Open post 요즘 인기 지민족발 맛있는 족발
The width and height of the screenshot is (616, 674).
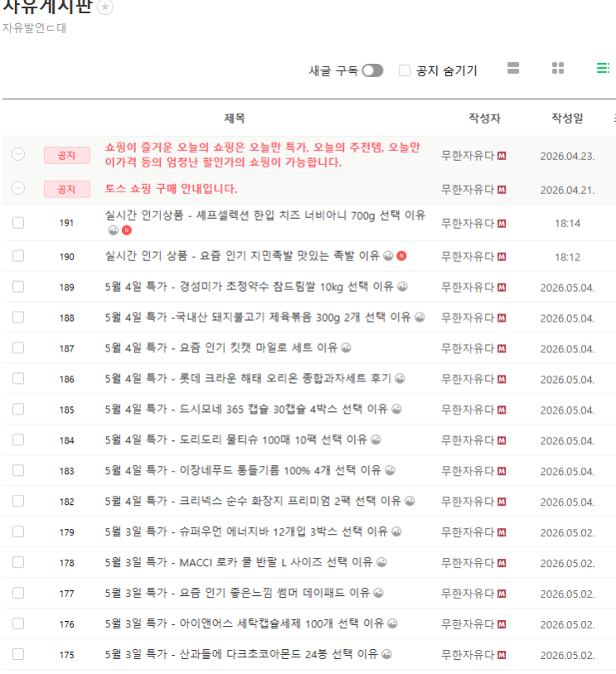(x=242, y=256)
